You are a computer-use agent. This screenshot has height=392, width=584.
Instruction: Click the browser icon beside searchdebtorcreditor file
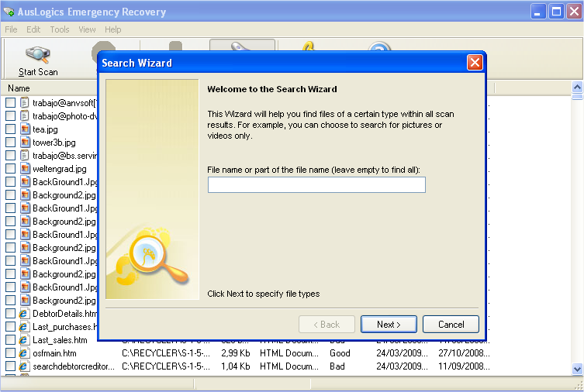pyautogui.click(x=23, y=366)
